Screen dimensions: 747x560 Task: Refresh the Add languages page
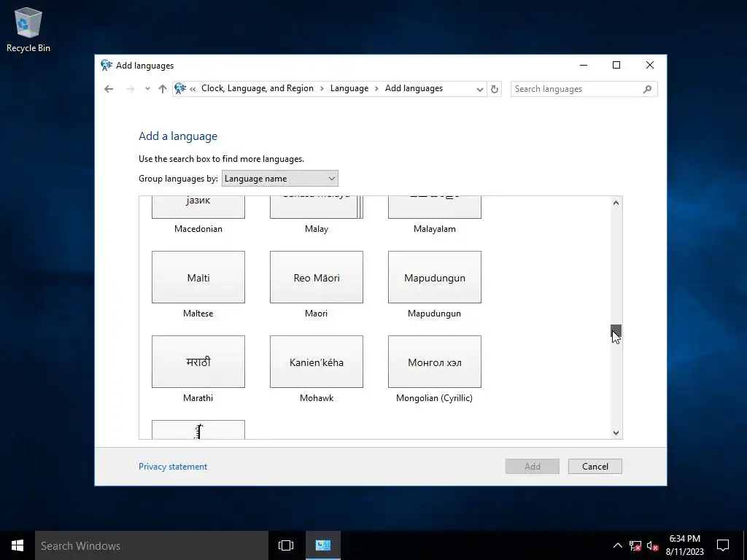click(495, 89)
